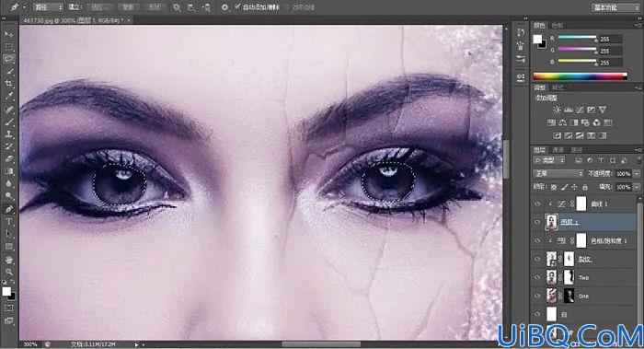Open the 路径 mode dropdown in options bar
Screen dimensions: 644x349
(x=49, y=7)
